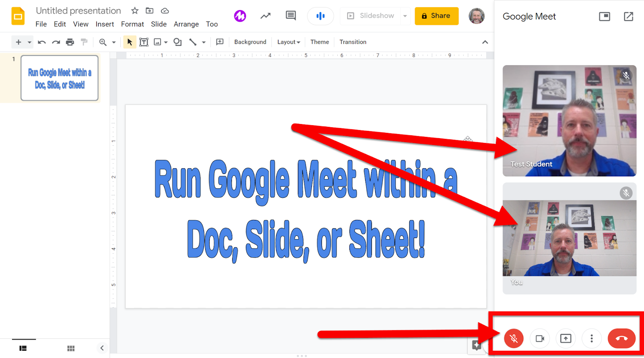This screenshot has height=358, width=644.
Task: Open image insert dropdown arrow
Action: [x=166, y=42]
